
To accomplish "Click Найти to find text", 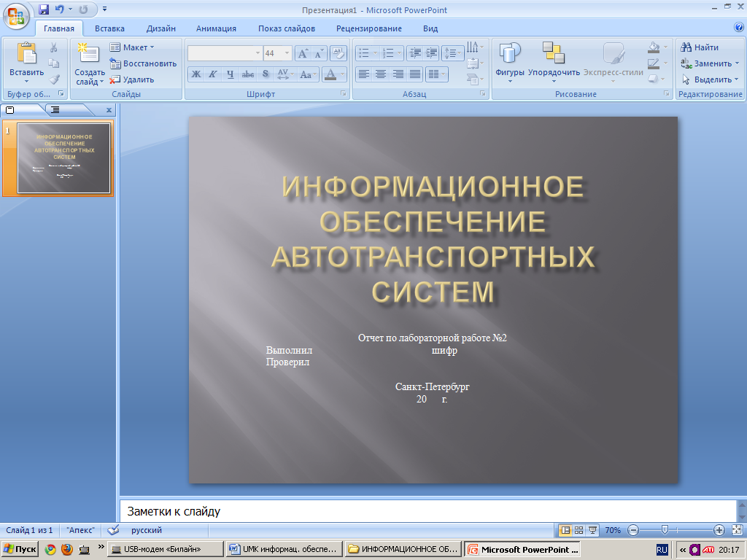I will pyautogui.click(x=700, y=47).
